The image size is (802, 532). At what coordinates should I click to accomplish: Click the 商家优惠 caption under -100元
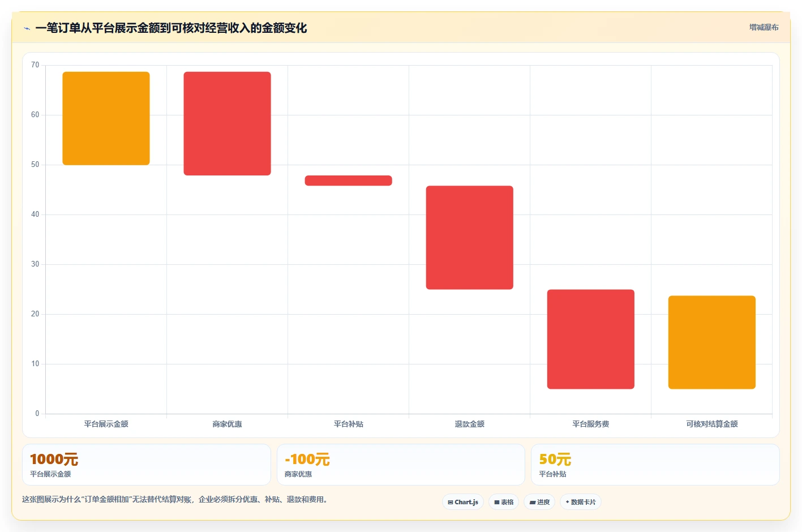(298, 474)
